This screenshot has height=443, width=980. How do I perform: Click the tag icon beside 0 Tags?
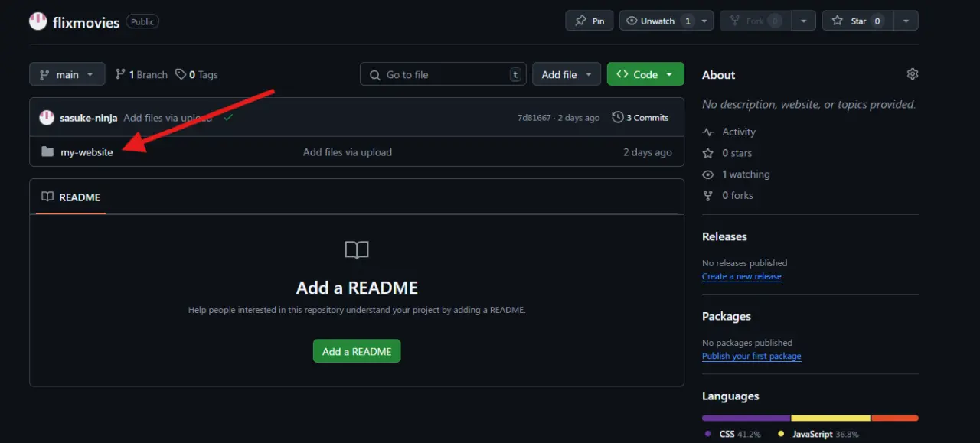tap(181, 74)
